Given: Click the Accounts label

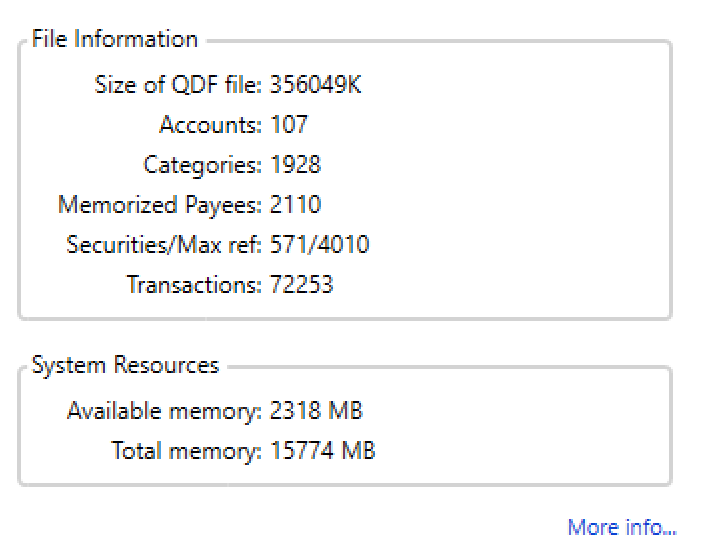Looking at the screenshot, I should pos(210,125).
